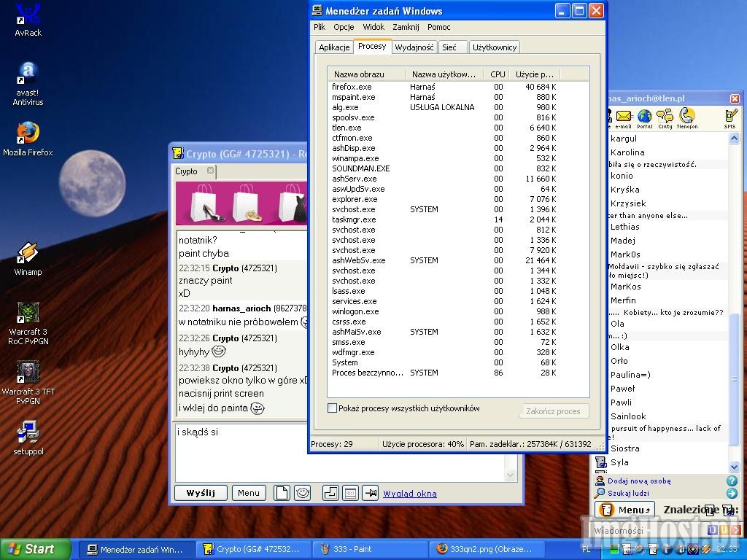This screenshot has width=747, height=560.
Task: Open Tlen Menu button
Action: 625,510
